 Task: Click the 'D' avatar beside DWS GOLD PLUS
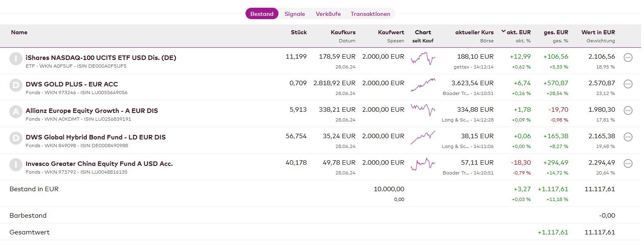pyautogui.click(x=16, y=86)
